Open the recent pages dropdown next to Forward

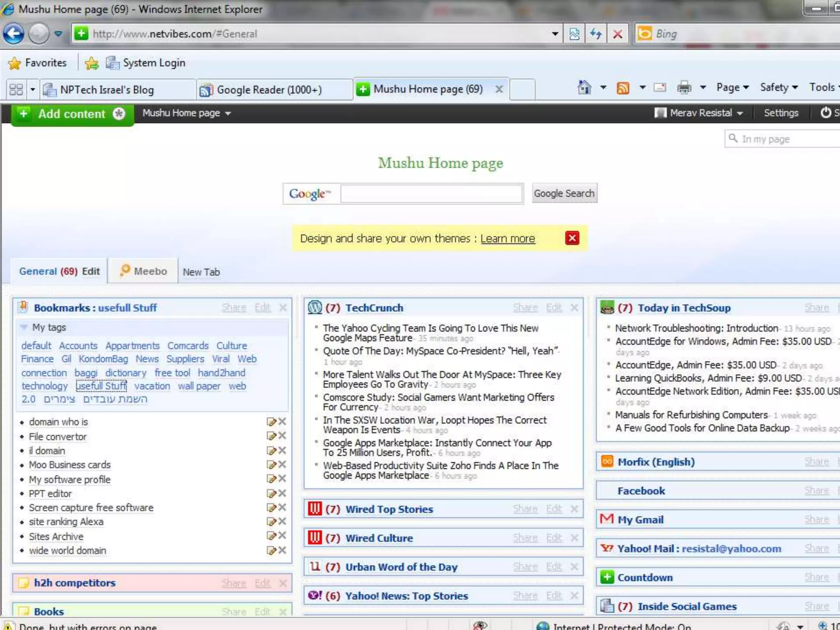(x=58, y=34)
